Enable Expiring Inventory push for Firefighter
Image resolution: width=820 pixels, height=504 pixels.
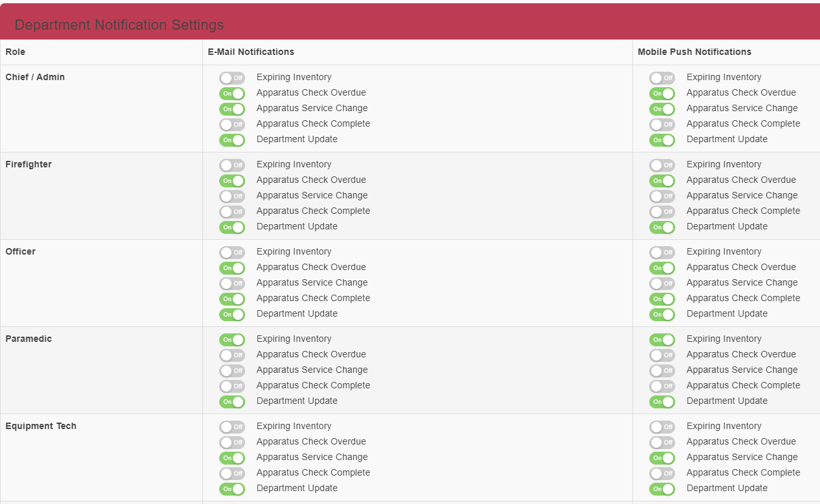662,165
